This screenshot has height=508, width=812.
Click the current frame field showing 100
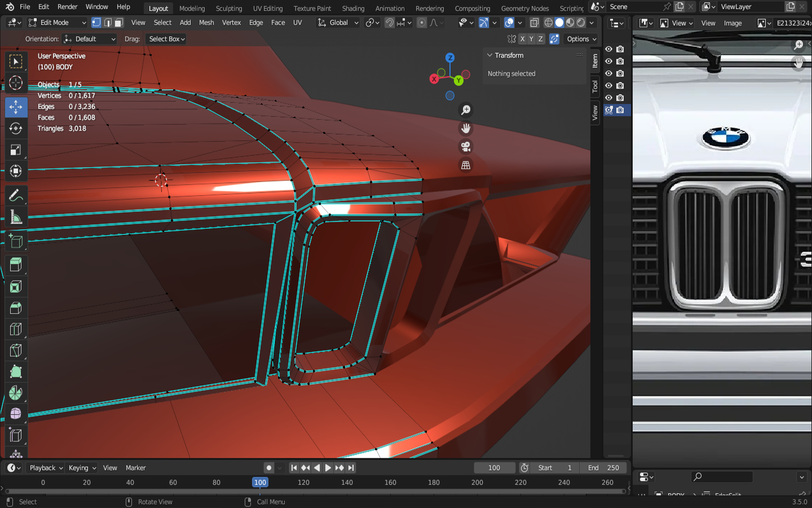click(x=494, y=468)
